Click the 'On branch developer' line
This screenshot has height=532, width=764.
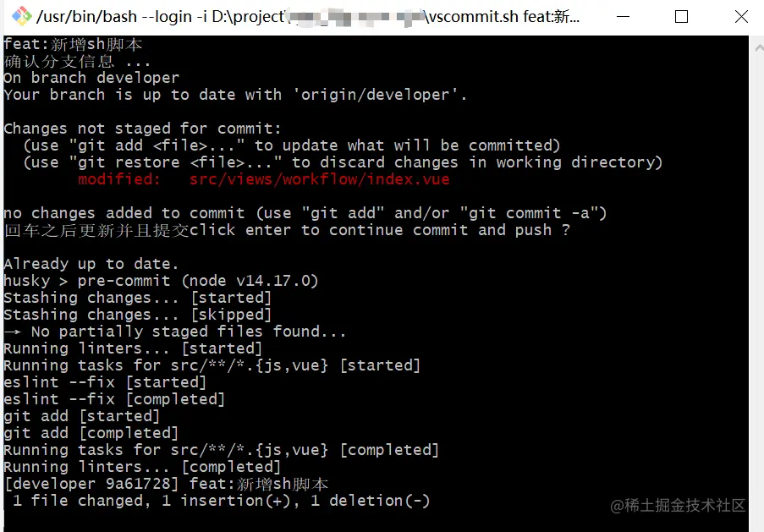[x=91, y=78]
